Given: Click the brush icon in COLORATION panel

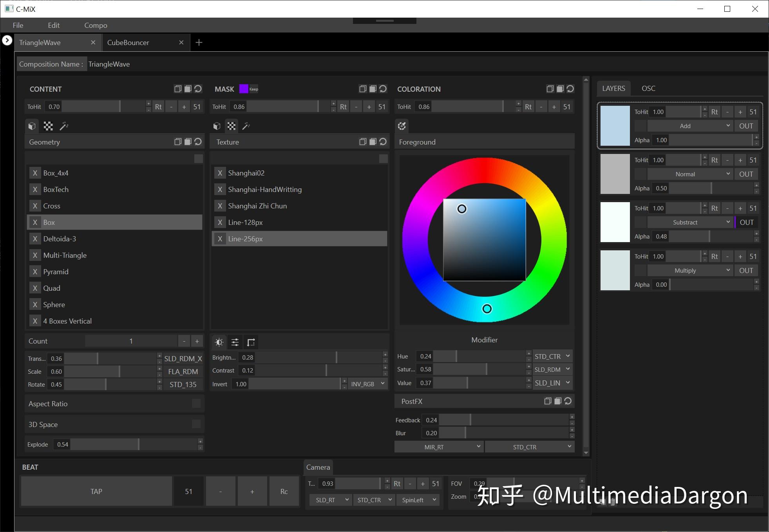Looking at the screenshot, I should pyautogui.click(x=402, y=126).
